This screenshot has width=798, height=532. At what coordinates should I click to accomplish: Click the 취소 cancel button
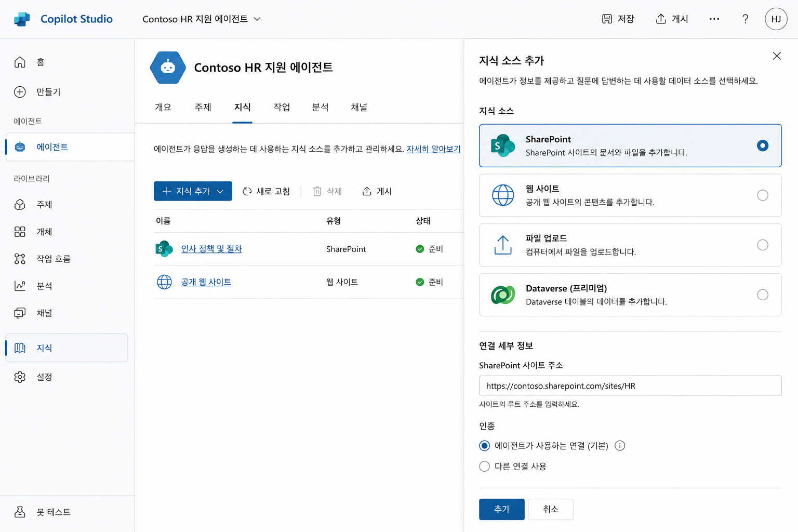(551, 509)
